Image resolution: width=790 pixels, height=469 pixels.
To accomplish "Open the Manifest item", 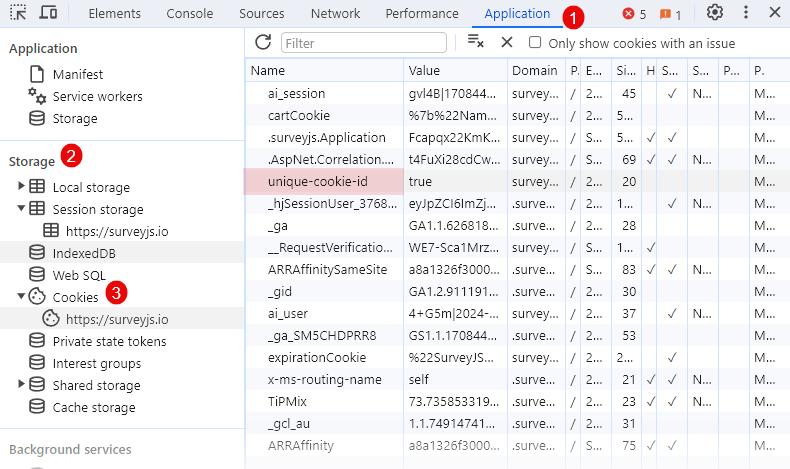I will pos(78,75).
